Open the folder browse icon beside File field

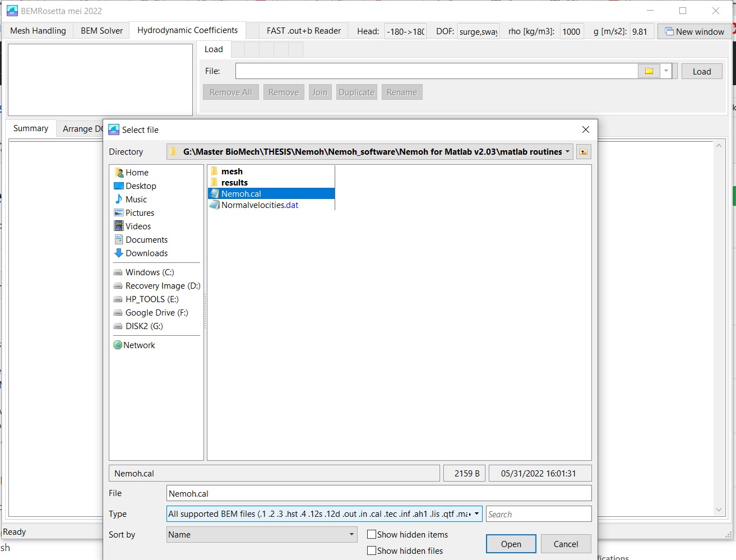tap(649, 71)
